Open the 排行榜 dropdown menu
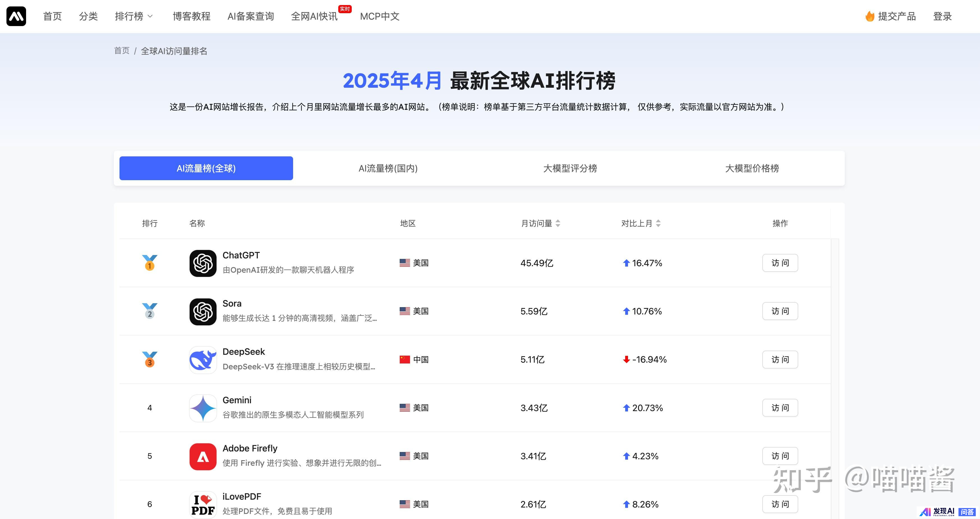The width and height of the screenshot is (980, 519). 134,16
